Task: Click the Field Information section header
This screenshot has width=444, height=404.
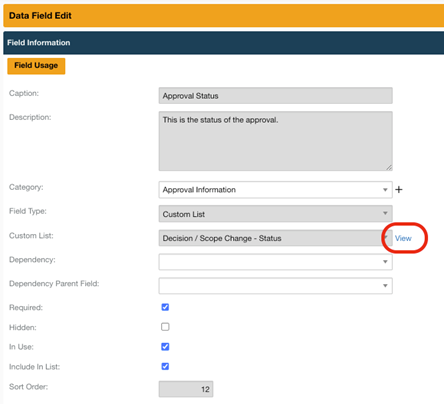Action: click(x=224, y=43)
